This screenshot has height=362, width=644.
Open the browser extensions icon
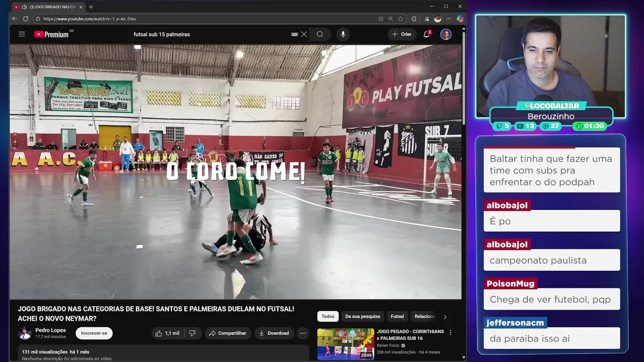tap(414, 19)
